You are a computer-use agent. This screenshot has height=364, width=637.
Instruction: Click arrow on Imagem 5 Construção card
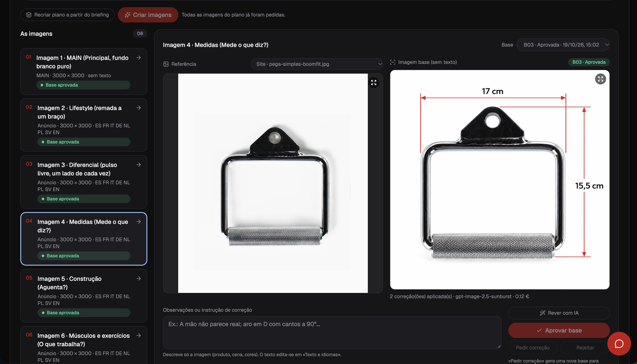[138, 279]
